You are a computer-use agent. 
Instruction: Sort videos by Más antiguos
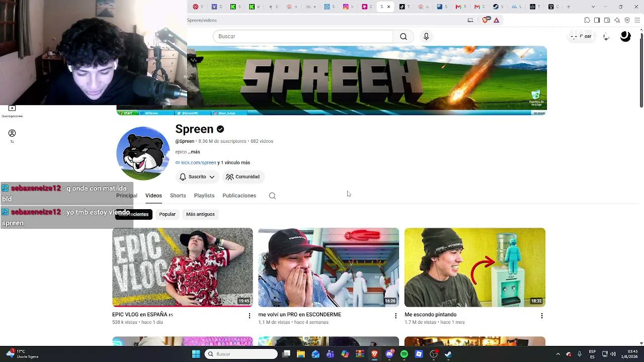pos(200,214)
